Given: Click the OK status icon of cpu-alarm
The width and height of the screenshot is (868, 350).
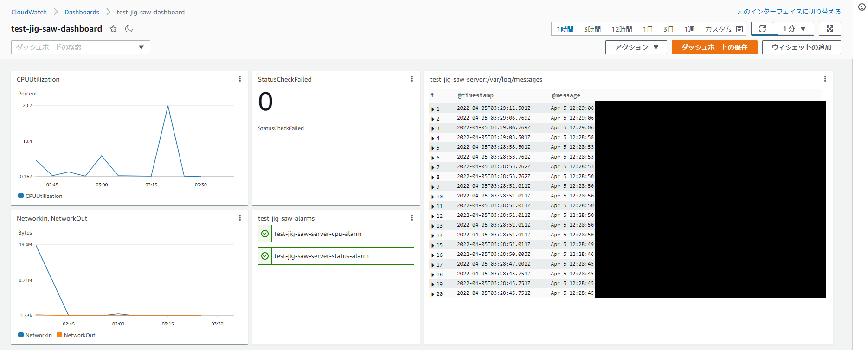Looking at the screenshot, I should pos(265,234).
